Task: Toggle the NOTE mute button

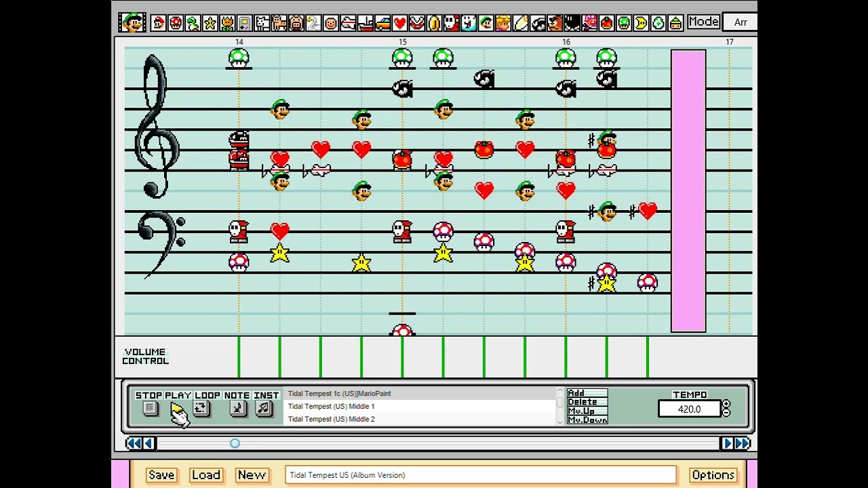Action: tap(237, 409)
